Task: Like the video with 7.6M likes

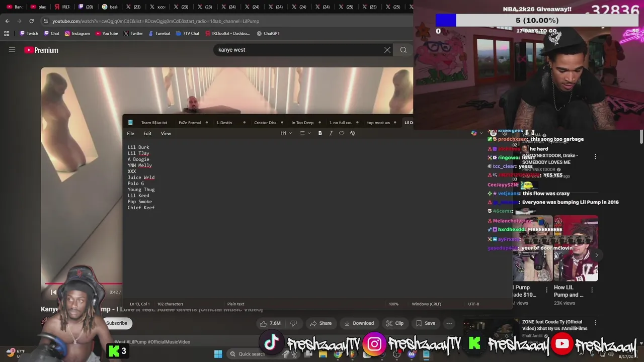Action: tap(270, 323)
